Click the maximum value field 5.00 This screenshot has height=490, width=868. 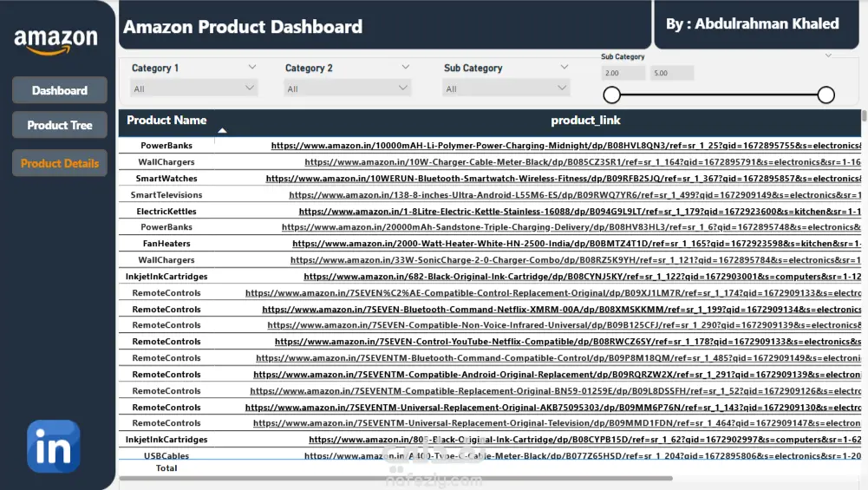(671, 73)
